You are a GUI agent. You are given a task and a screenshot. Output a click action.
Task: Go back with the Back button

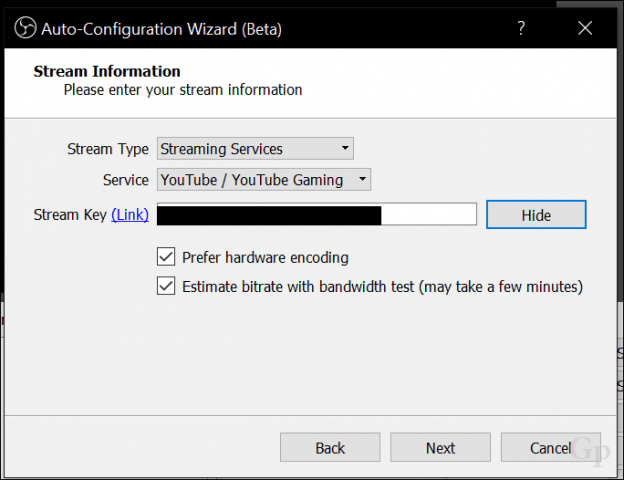pos(330,448)
